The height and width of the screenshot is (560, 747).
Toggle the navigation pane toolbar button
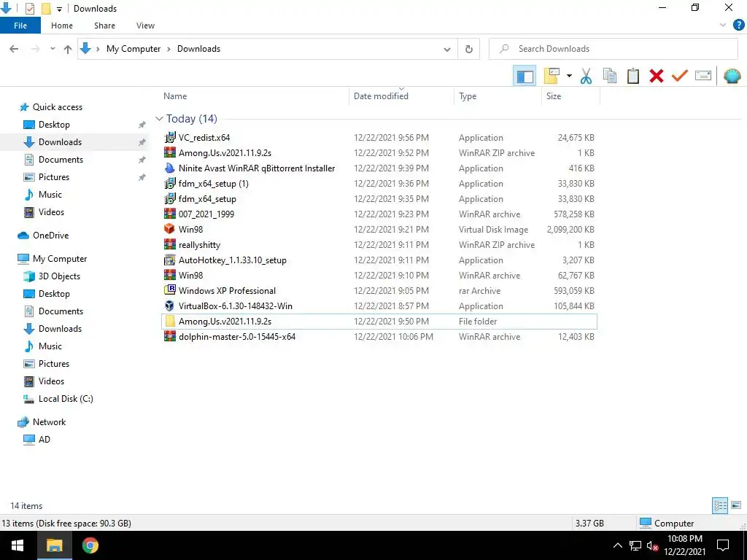pyautogui.click(x=525, y=76)
